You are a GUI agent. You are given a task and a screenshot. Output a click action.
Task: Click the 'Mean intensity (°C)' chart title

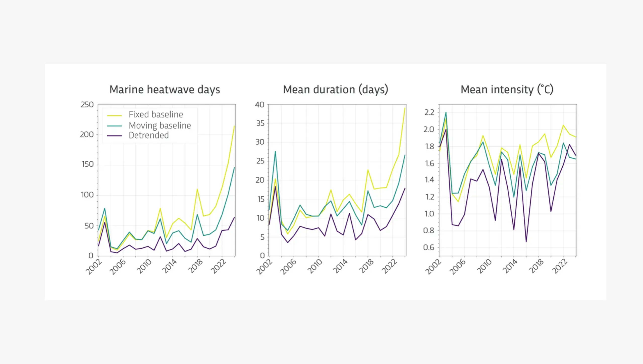(x=507, y=90)
